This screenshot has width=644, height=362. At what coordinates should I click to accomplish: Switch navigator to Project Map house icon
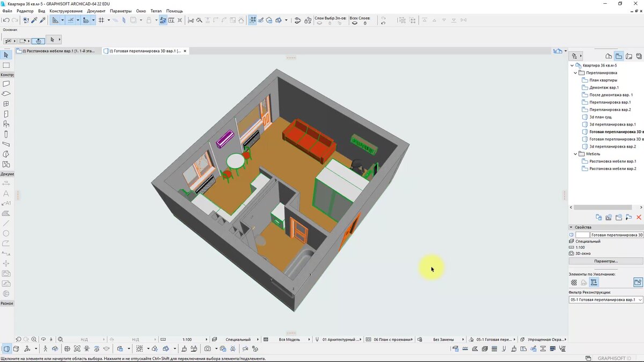[x=609, y=56]
